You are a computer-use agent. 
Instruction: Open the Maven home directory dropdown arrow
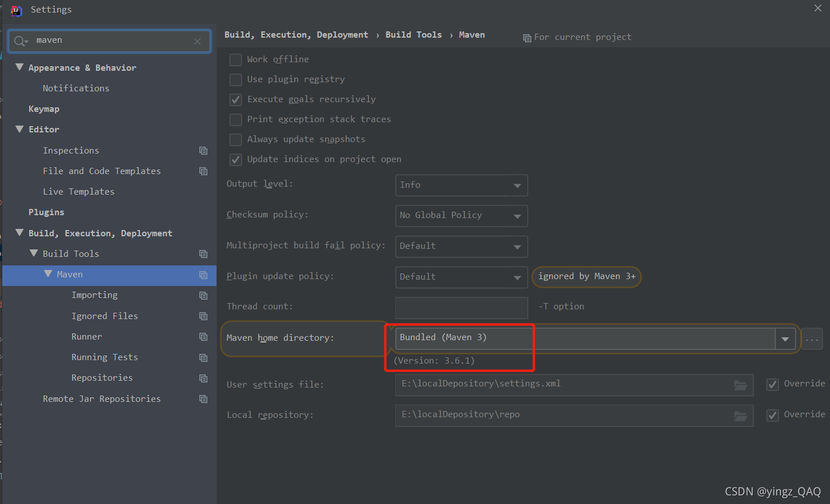[x=785, y=339]
